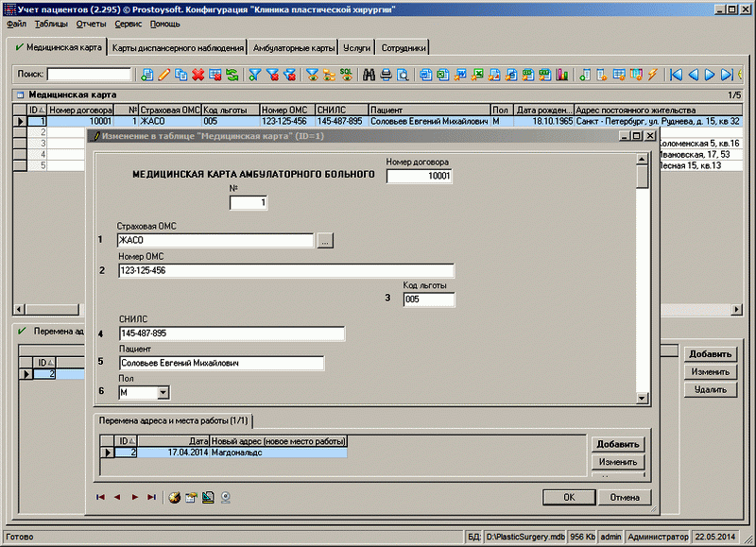Click the SQL query icon in toolbar
The height and width of the screenshot is (547, 756).
346,75
